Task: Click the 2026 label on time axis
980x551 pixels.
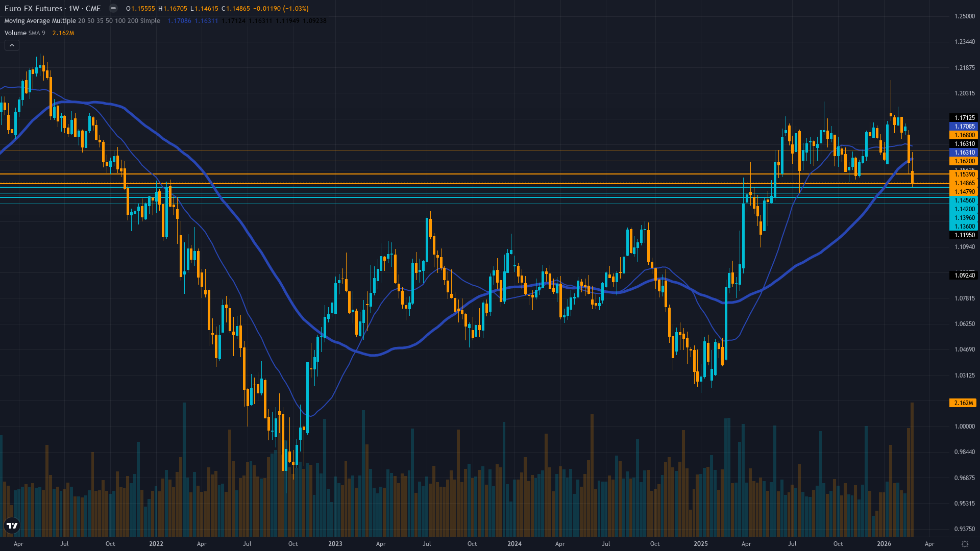Action: click(x=884, y=544)
